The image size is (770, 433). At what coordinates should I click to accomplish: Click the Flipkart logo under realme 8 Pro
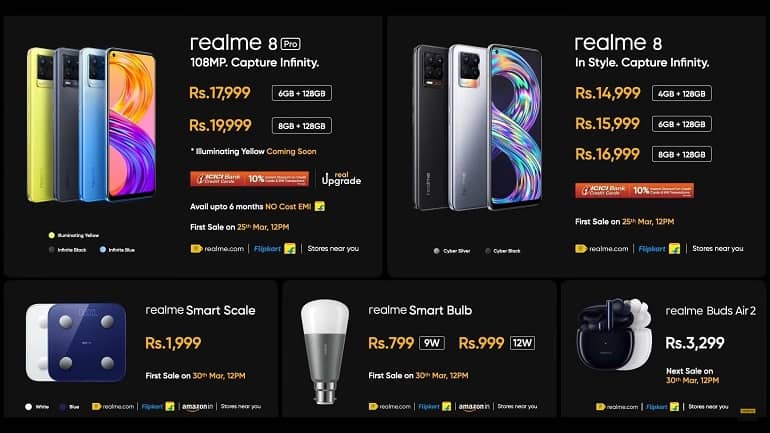click(275, 249)
